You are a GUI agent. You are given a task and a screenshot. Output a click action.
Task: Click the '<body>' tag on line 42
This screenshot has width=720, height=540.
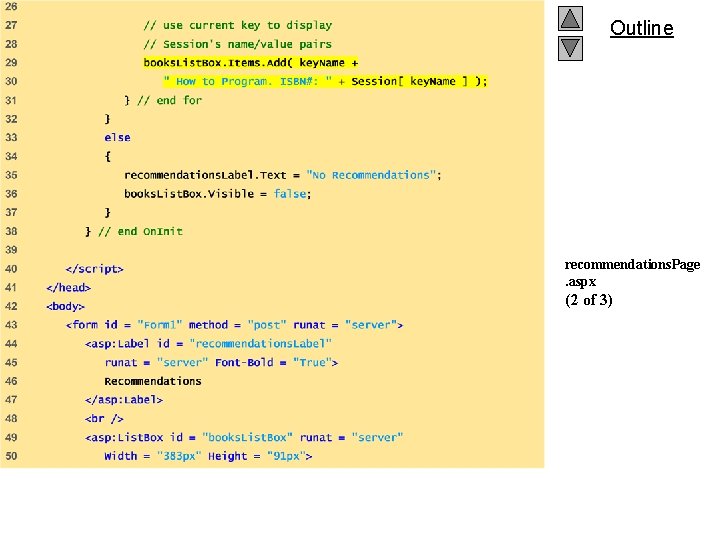[x=65, y=306]
